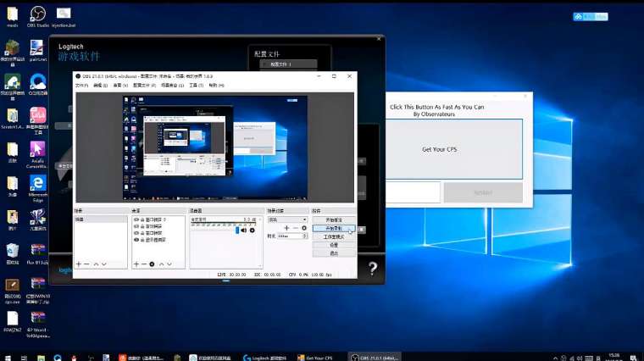Viewport: 644px width, 361px height.
Task: Mute desktop audio with the speaker icon
Action: pos(244,230)
